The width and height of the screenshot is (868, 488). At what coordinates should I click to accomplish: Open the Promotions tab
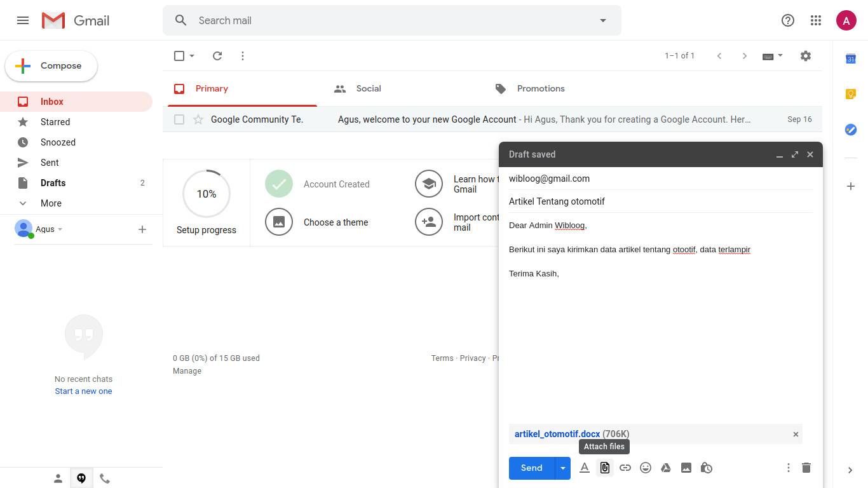point(564,89)
